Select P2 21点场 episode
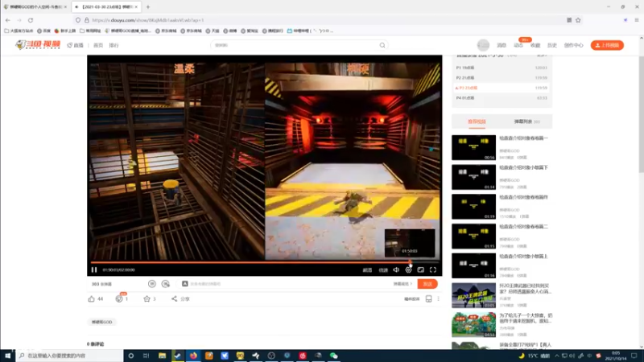Viewport: 644px width, 362px height. click(x=502, y=77)
